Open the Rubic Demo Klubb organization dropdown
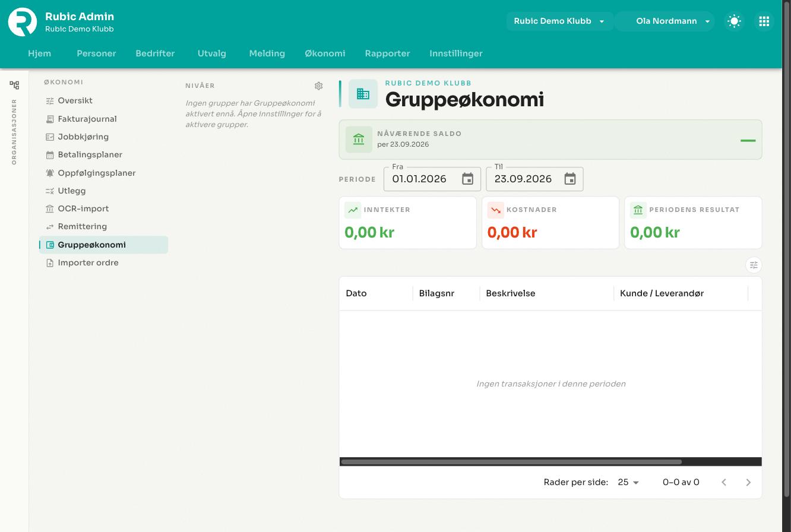Viewport: 791px width, 532px height. point(559,21)
